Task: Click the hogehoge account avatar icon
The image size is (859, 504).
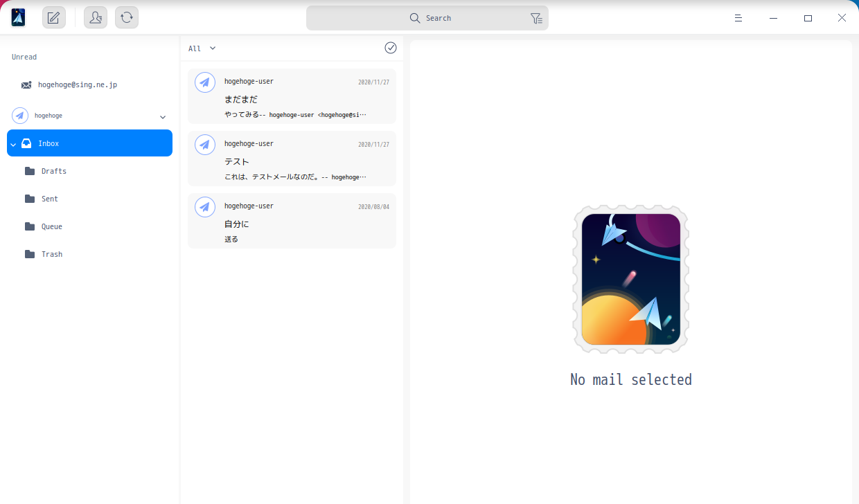Action: click(20, 116)
